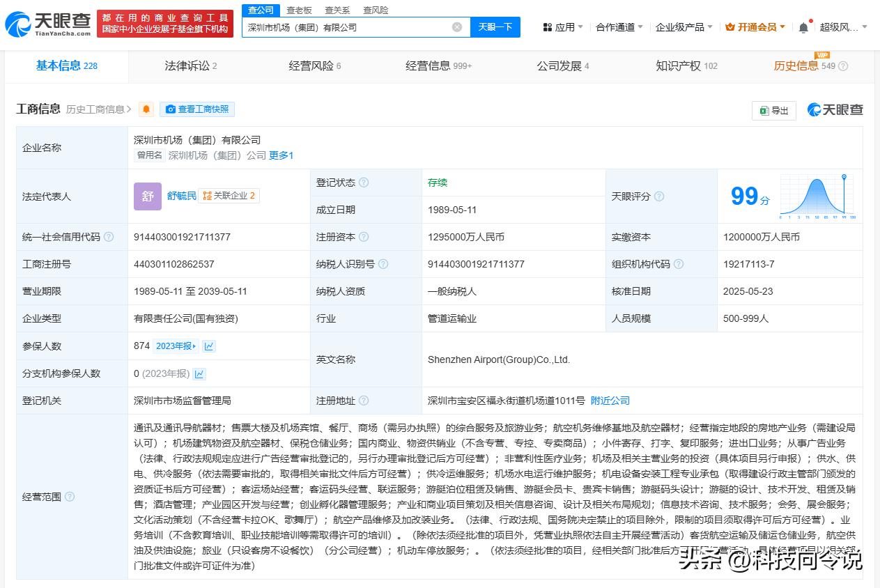Switch to the 经营风险 tab
Viewport: 880px width, 588px height.
tap(315, 66)
